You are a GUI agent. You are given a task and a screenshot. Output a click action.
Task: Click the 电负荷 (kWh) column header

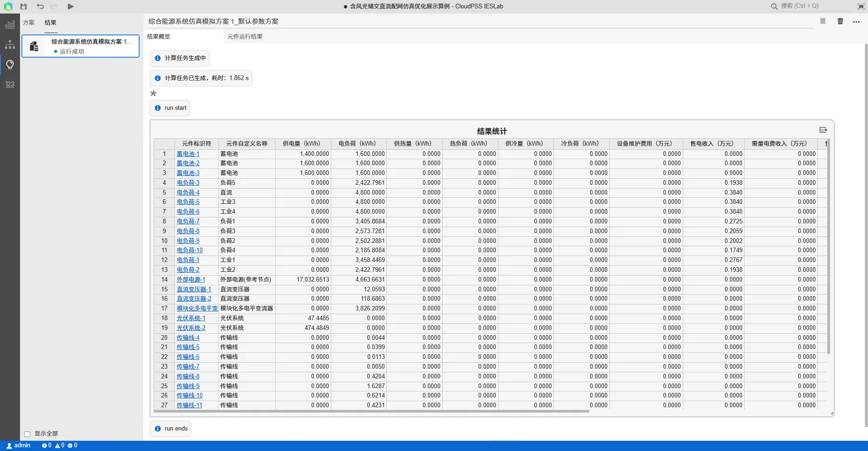tap(359, 144)
